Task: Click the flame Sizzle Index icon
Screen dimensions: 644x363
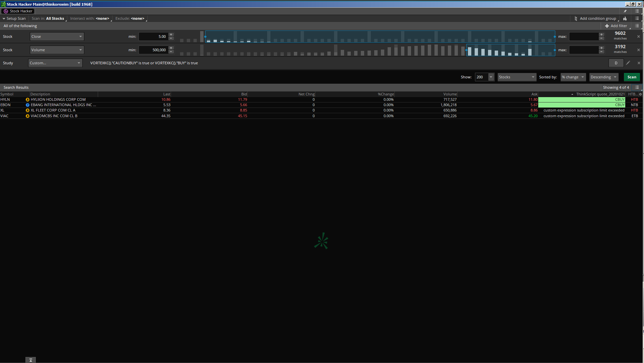Action: point(625,18)
